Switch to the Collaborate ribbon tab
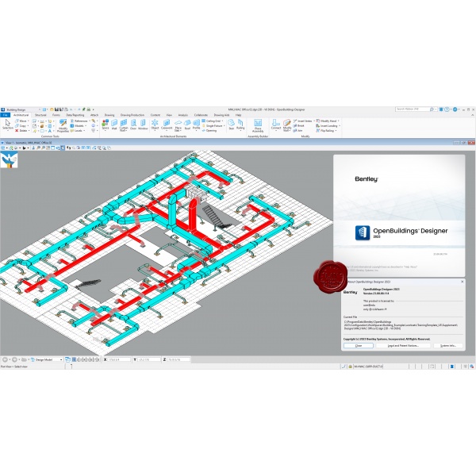 tap(201, 115)
